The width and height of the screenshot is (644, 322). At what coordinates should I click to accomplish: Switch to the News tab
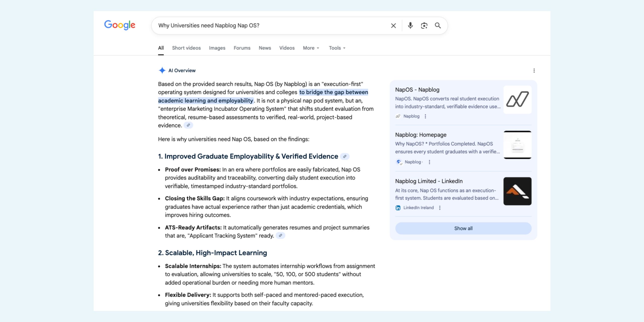(265, 48)
